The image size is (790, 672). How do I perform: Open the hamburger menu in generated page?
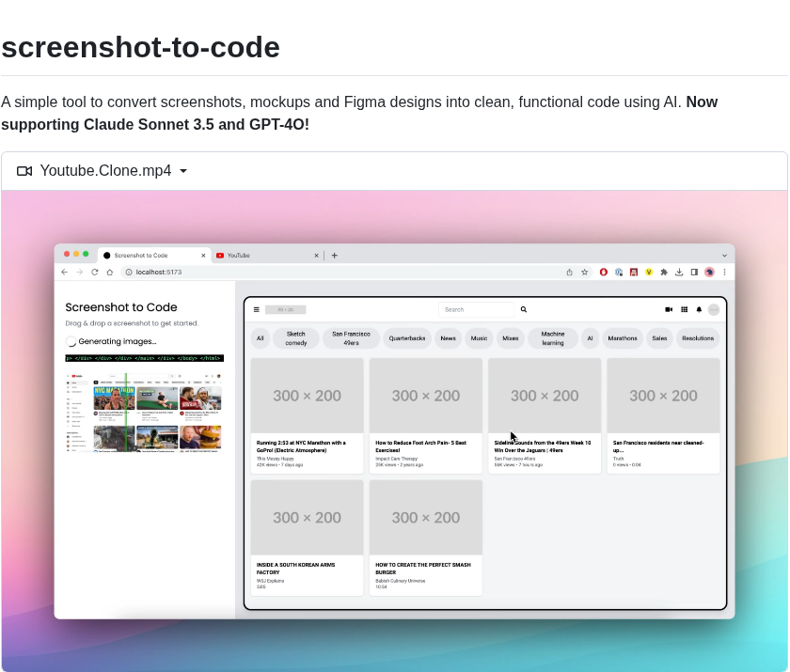point(257,309)
